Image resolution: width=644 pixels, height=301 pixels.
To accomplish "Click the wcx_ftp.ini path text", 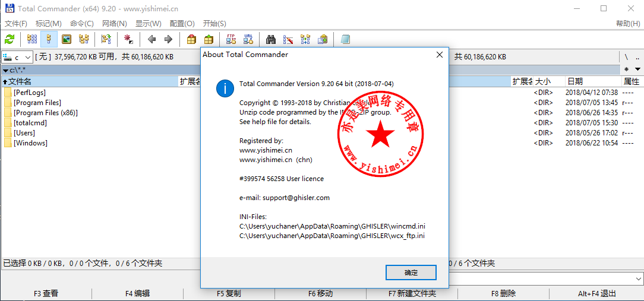I will (332, 236).
